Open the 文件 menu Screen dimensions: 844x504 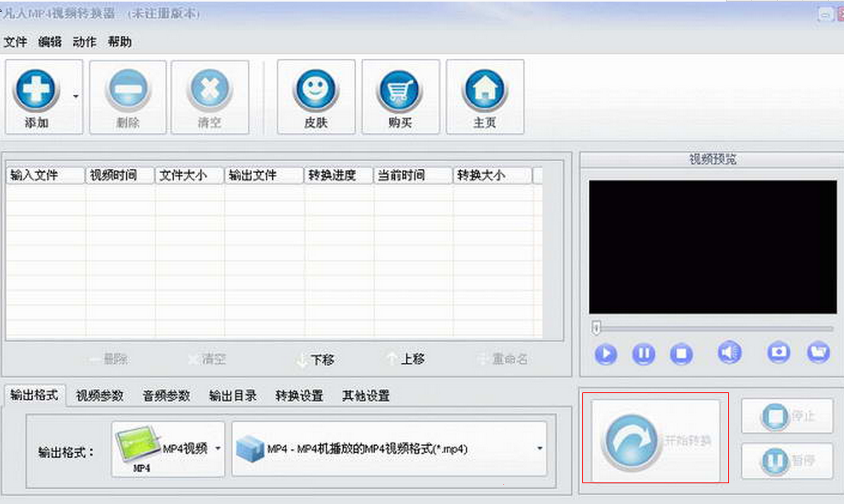(x=15, y=42)
